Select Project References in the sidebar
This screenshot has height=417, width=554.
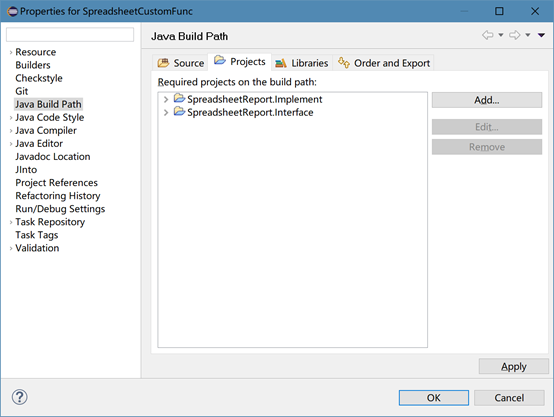(57, 183)
